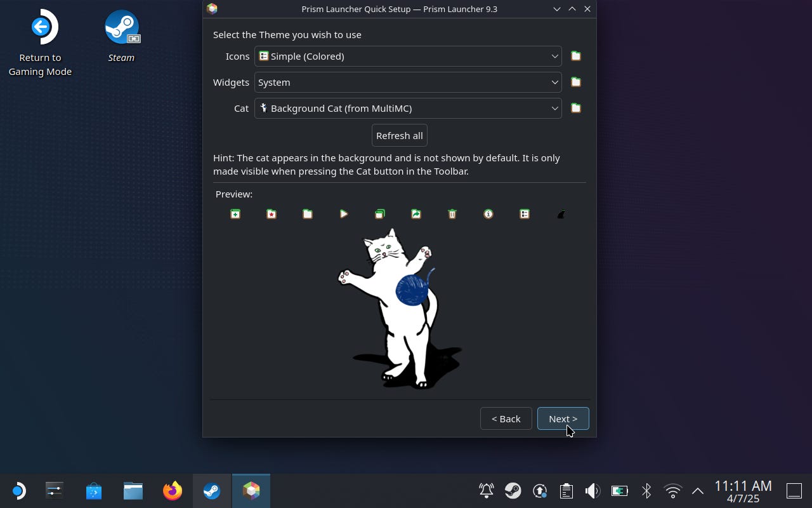Open Bluetooth tray icon

coord(646,491)
